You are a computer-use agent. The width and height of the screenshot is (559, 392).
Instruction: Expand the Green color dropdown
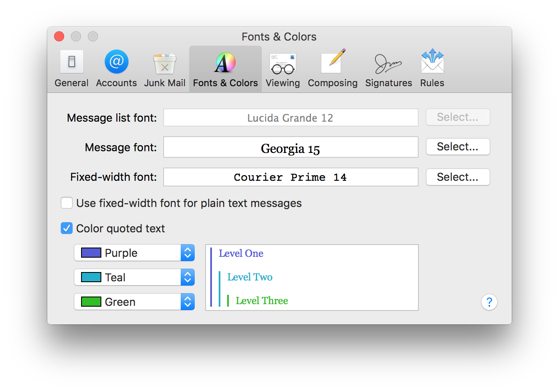click(x=134, y=302)
